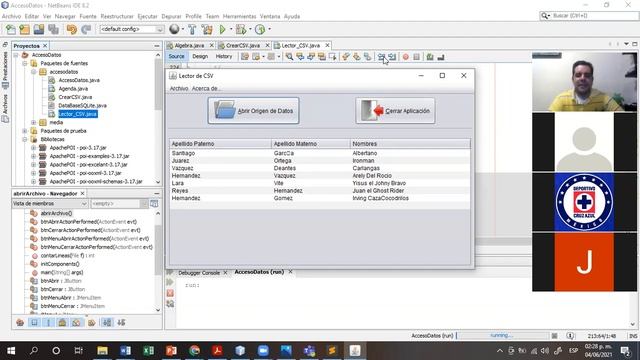Click the NetBeans search magnifier icon
This screenshot has width=640, height=360.
pyautogui.click(x=545, y=16)
